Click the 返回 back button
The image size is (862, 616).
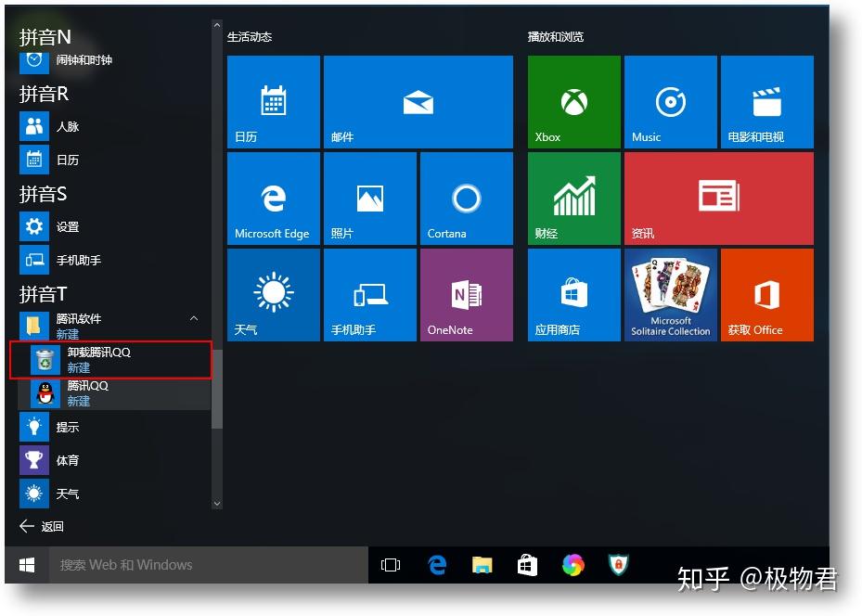pos(43,526)
